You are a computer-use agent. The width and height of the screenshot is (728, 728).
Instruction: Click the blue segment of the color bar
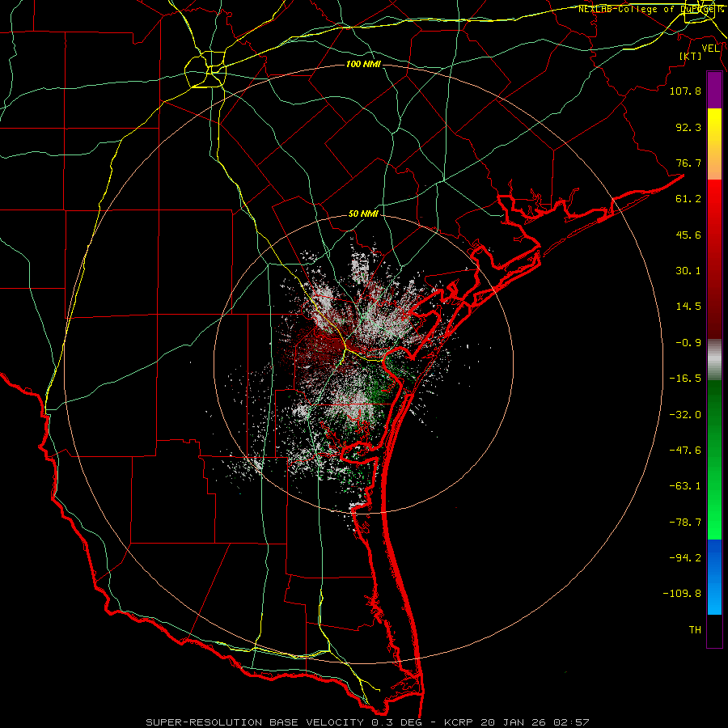[x=714, y=577]
